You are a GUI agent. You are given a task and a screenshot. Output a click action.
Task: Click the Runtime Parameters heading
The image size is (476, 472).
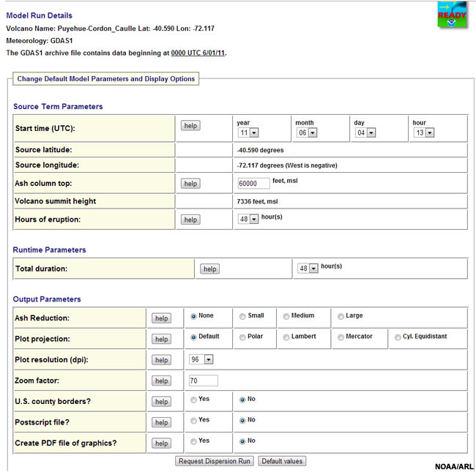point(50,250)
